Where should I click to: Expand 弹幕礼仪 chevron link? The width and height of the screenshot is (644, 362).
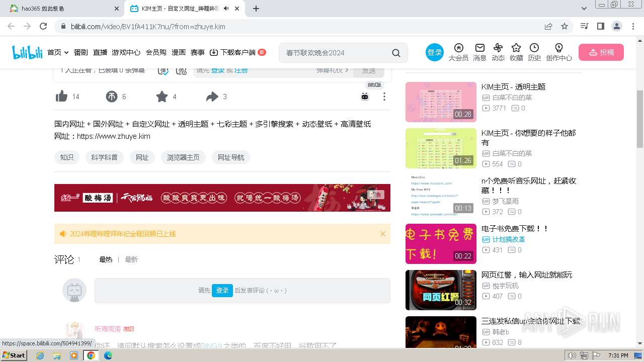[x=333, y=70]
